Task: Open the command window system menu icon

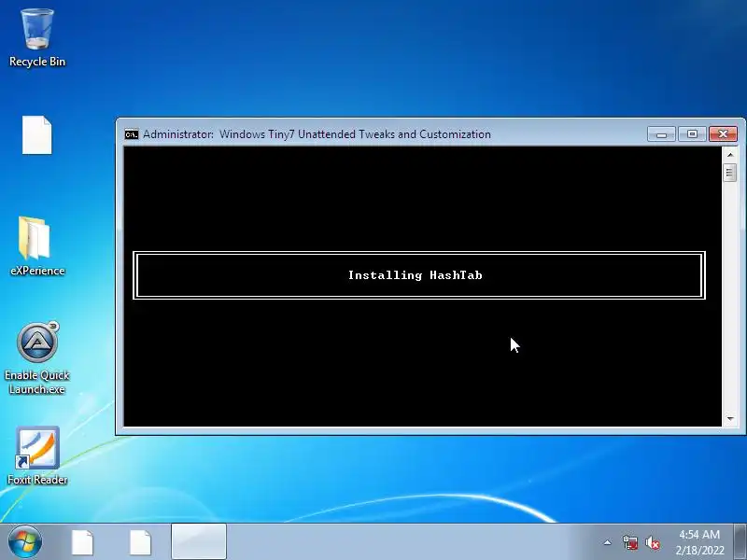Action: [132, 134]
